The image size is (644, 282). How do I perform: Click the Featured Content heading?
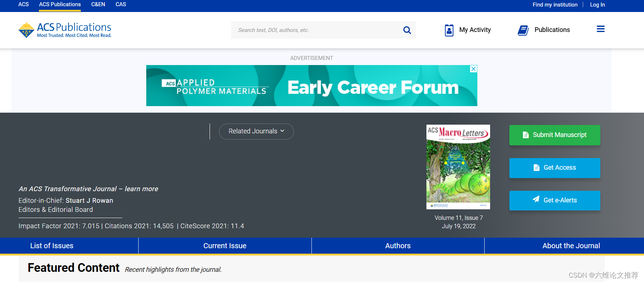(73, 268)
